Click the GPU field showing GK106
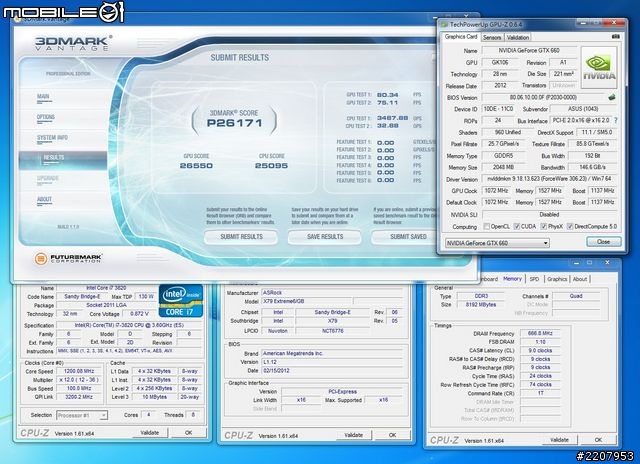 pos(500,62)
